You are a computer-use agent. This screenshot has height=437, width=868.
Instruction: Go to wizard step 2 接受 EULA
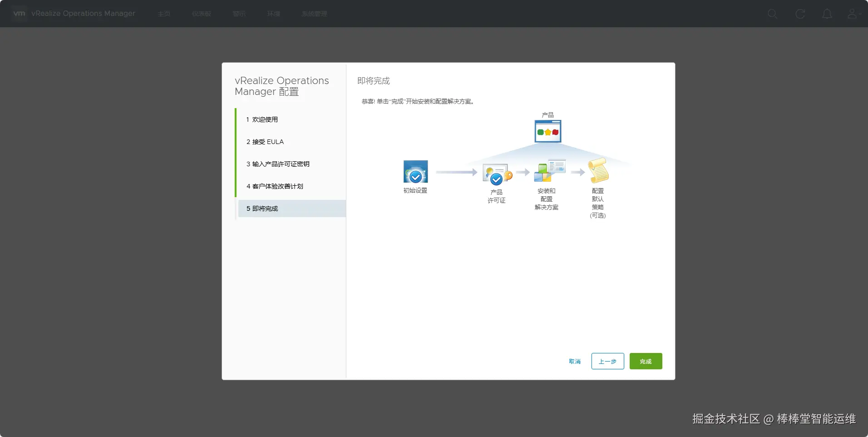(291, 142)
